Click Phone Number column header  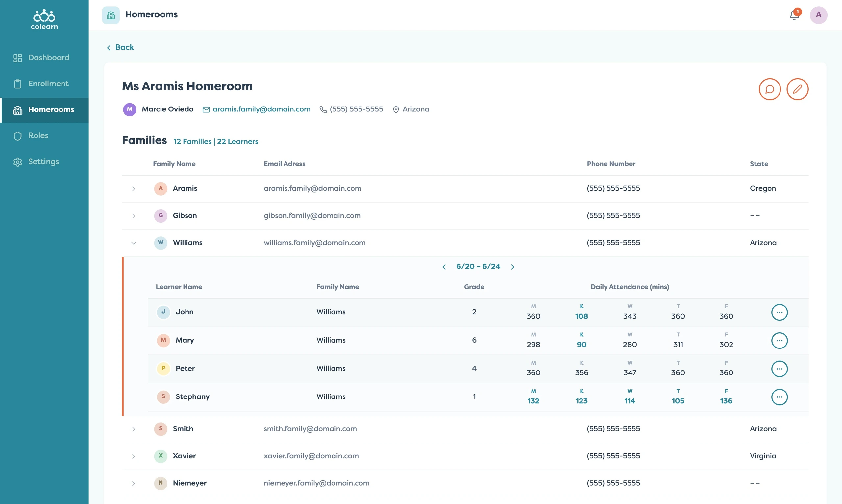tap(611, 164)
